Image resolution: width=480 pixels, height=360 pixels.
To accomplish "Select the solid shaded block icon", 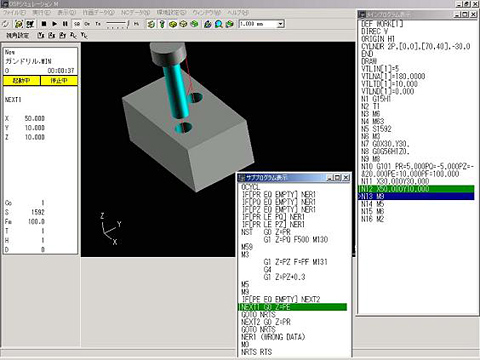I will [173, 24].
